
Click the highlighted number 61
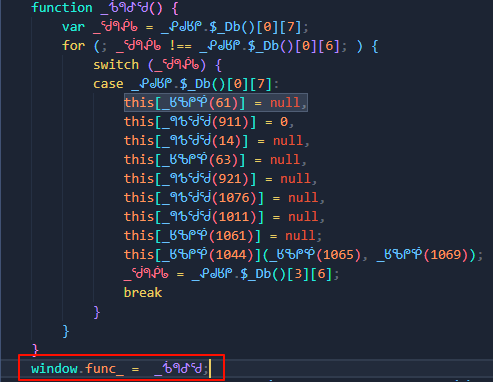coord(223,103)
